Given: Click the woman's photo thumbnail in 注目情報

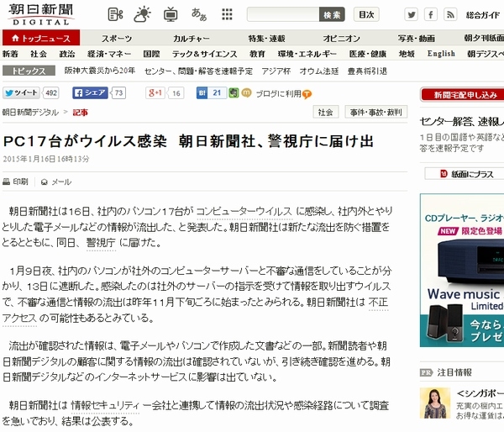Looking at the screenshot, I should (435, 403).
